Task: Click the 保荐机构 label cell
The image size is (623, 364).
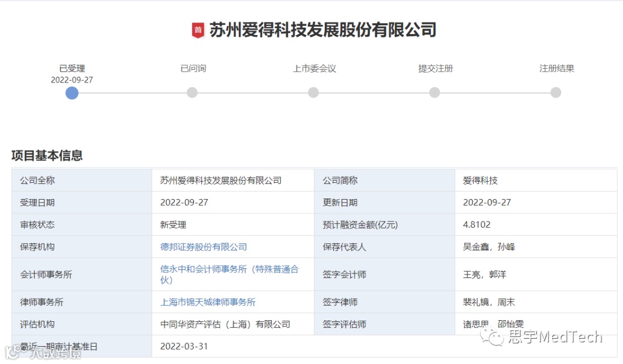Action: pyautogui.click(x=82, y=247)
